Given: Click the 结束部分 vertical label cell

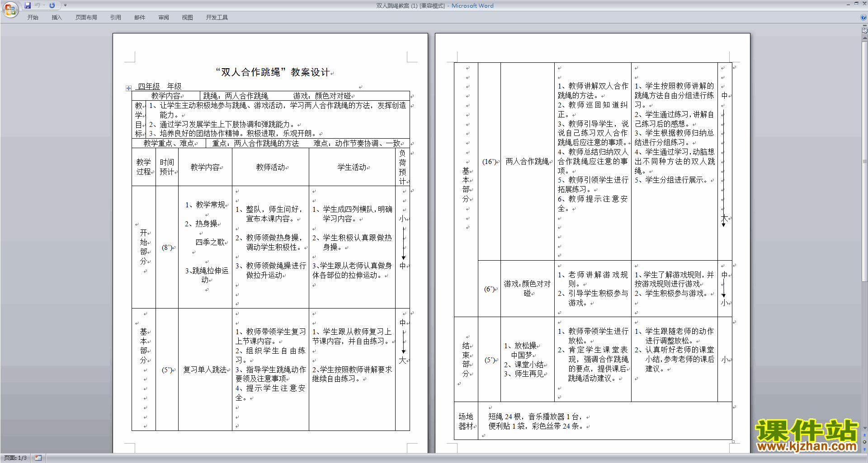Looking at the screenshot, I should (x=466, y=360).
